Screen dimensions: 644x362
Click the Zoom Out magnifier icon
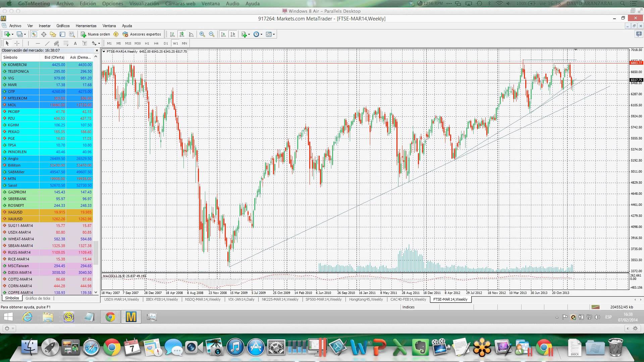[x=212, y=34]
